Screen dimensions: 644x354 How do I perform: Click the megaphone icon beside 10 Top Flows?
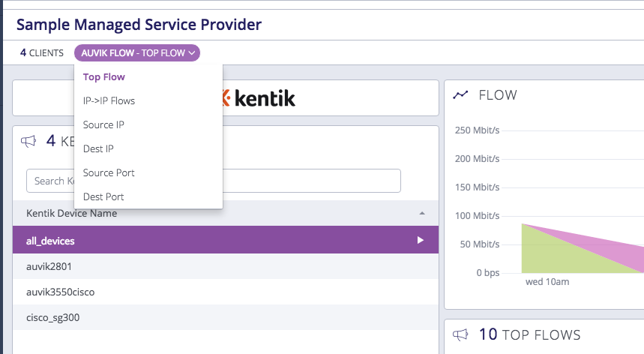pos(460,334)
